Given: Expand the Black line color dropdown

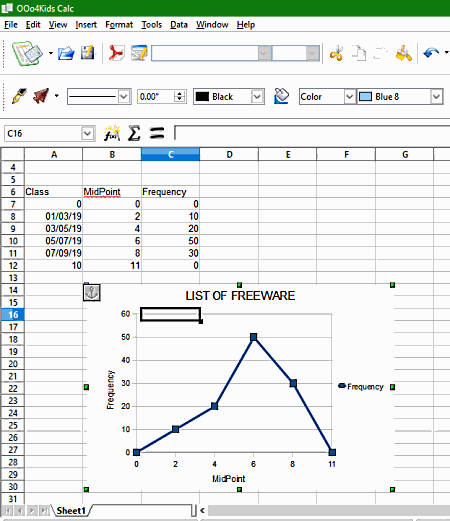Looking at the screenshot, I should click(257, 97).
